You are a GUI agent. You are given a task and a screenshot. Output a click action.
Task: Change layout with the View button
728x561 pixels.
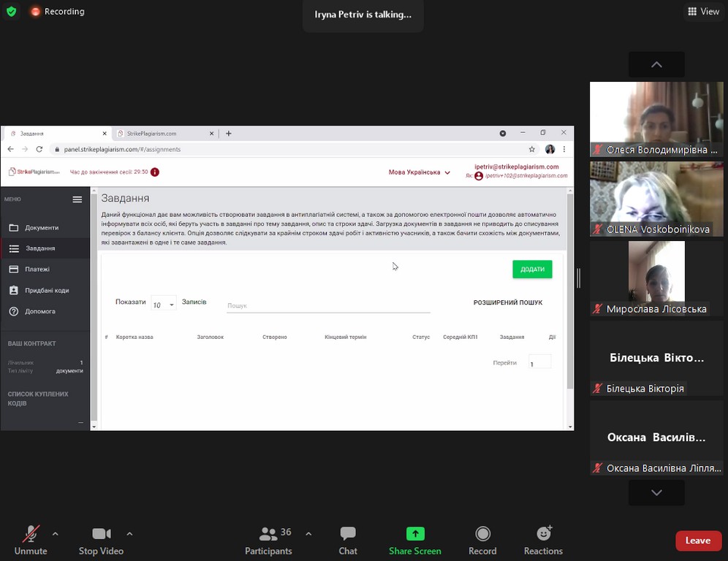tap(703, 12)
